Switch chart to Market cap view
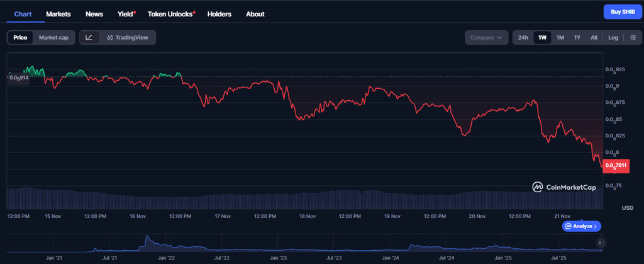This screenshot has height=264, width=644. point(53,38)
